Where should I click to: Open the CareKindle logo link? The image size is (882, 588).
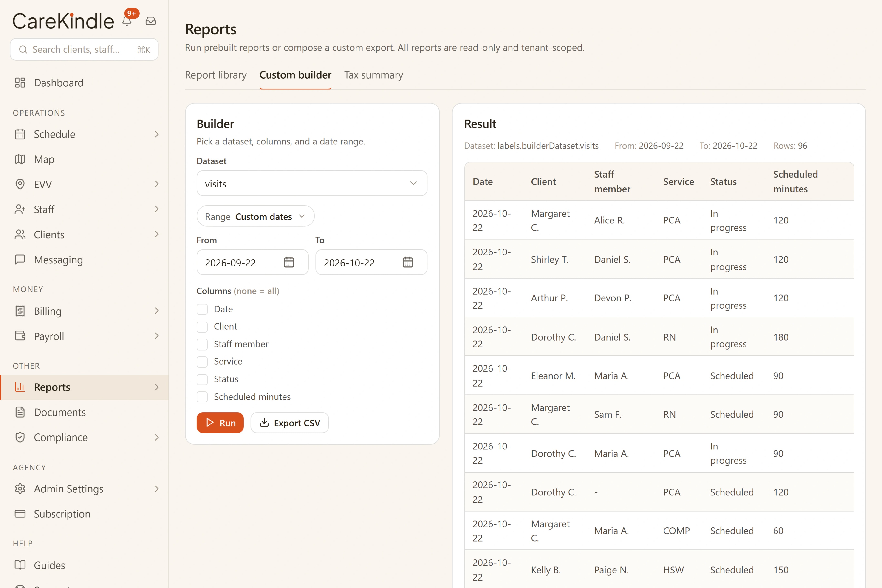(63, 21)
